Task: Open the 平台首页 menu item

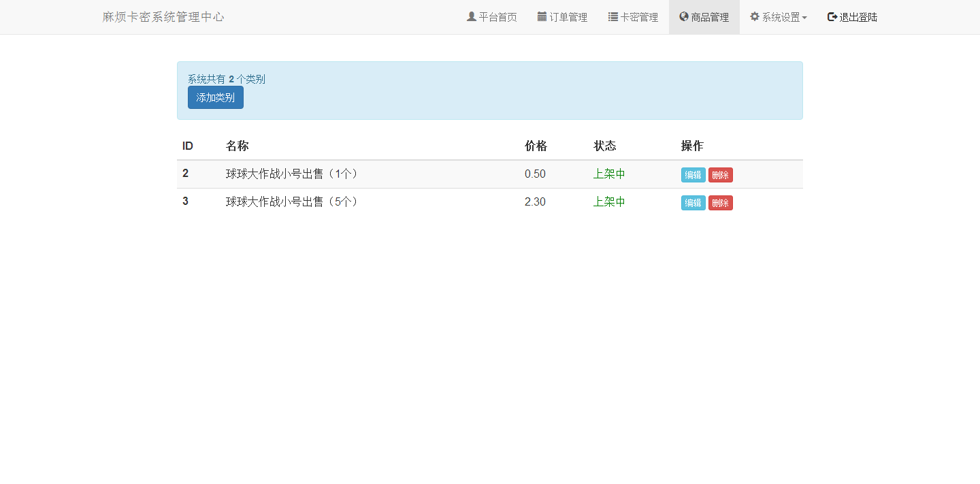Action: coord(491,17)
